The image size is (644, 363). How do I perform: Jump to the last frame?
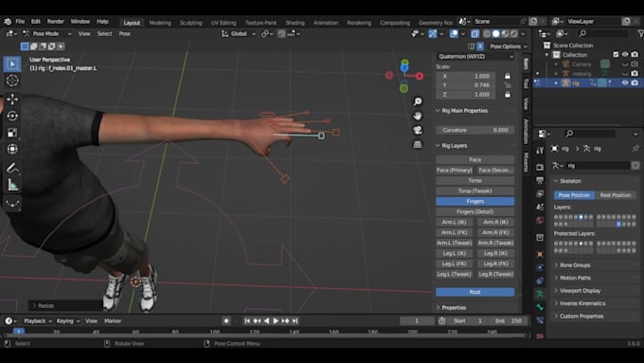click(295, 320)
